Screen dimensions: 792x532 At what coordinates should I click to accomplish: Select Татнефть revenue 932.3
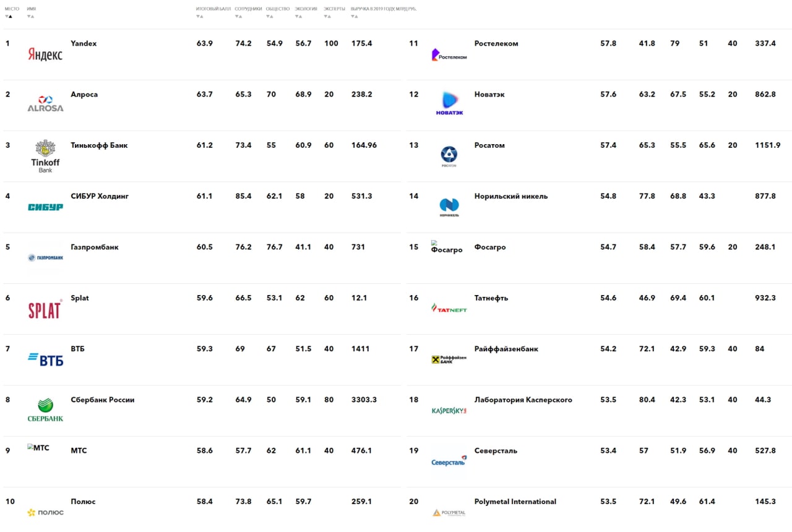pyautogui.click(x=765, y=298)
